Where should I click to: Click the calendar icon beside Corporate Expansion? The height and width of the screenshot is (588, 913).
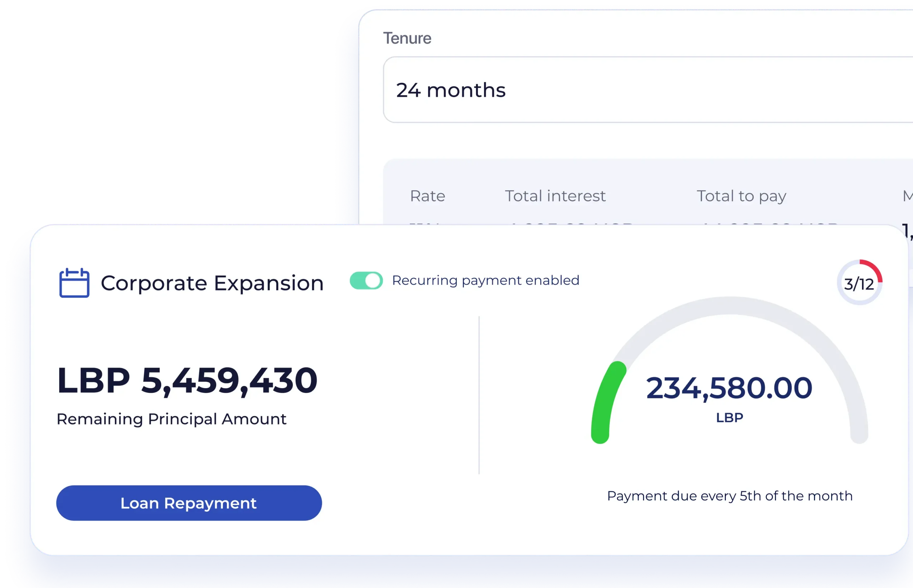coord(74,283)
